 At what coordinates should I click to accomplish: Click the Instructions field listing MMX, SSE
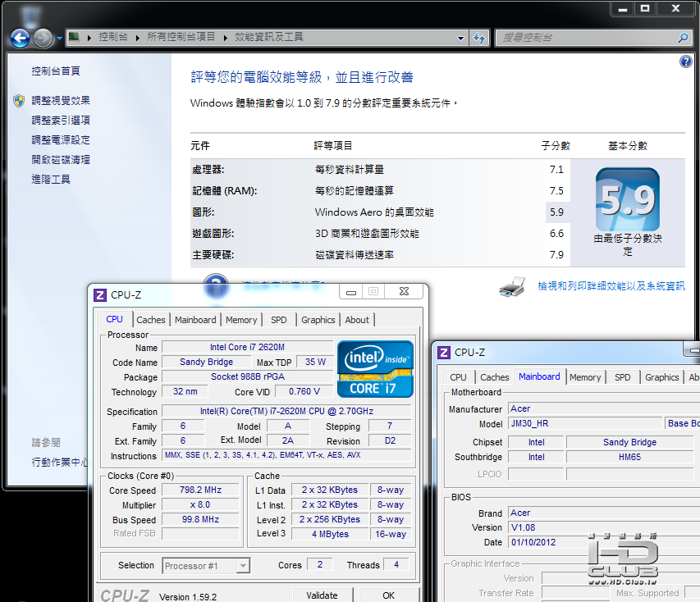[286, 455]
